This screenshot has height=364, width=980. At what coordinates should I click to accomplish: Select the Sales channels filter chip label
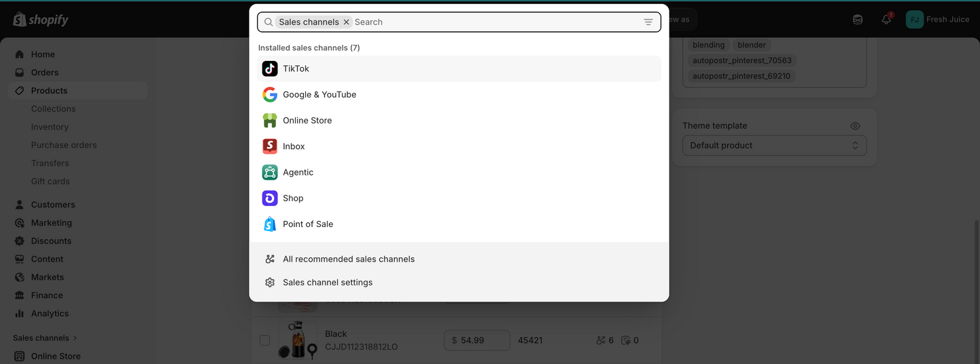coord(309,22)
